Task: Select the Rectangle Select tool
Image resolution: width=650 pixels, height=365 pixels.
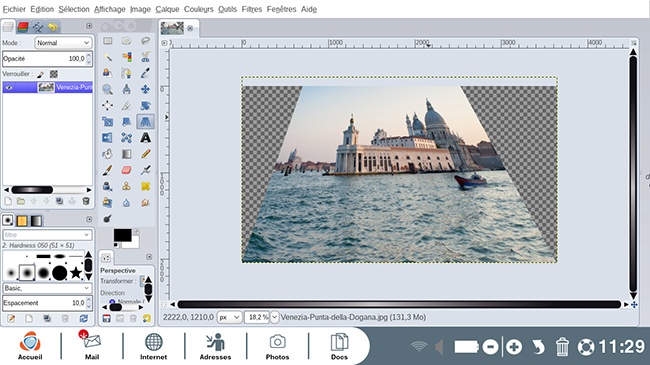Action: tap(108, 41)
